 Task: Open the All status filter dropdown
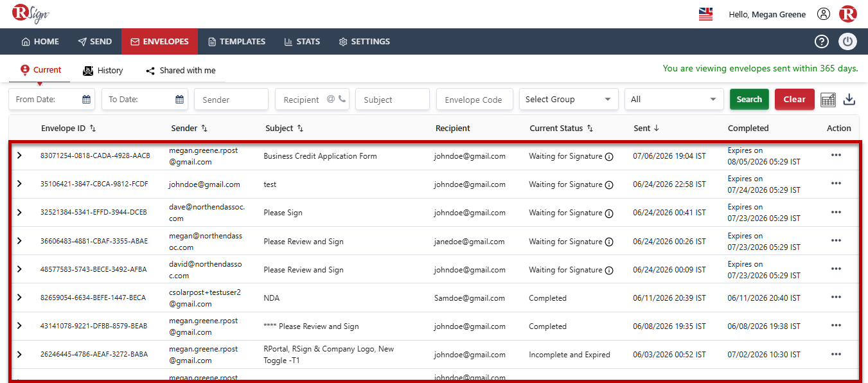(x=674, y=100)
